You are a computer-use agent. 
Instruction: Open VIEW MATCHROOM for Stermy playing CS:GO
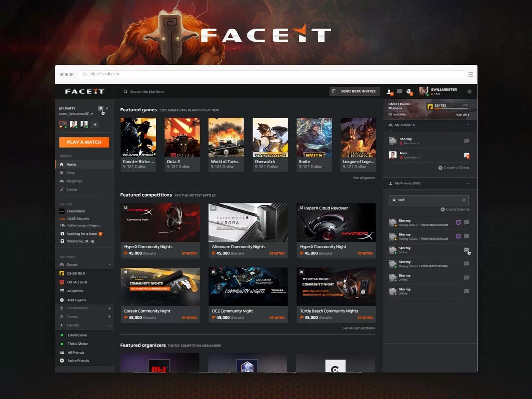tap(435, 239)
